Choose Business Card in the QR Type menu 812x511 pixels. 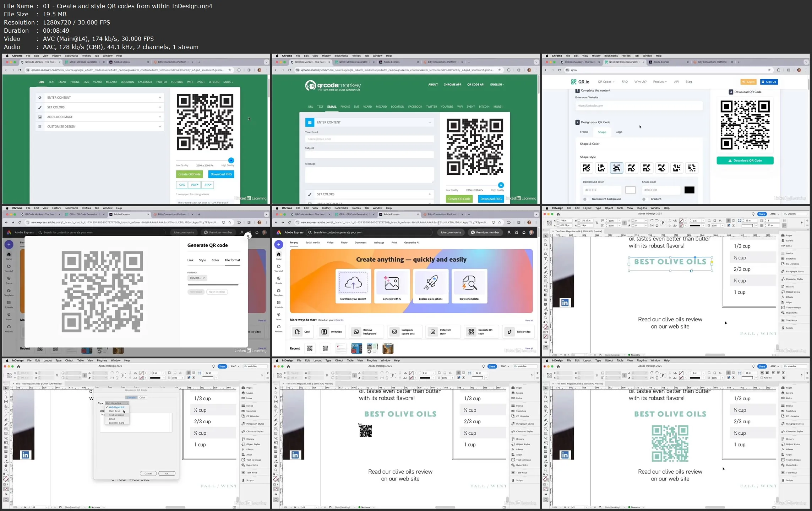tap(116, 423)
